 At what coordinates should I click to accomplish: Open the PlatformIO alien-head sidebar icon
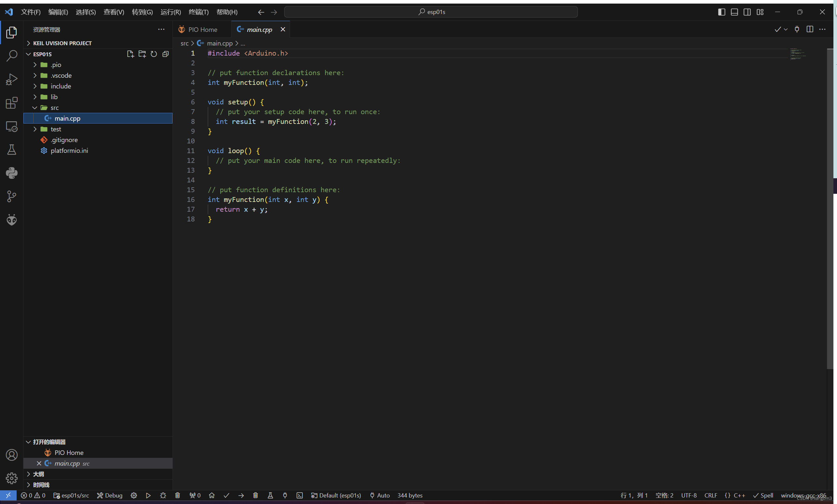tap(11, 219)
